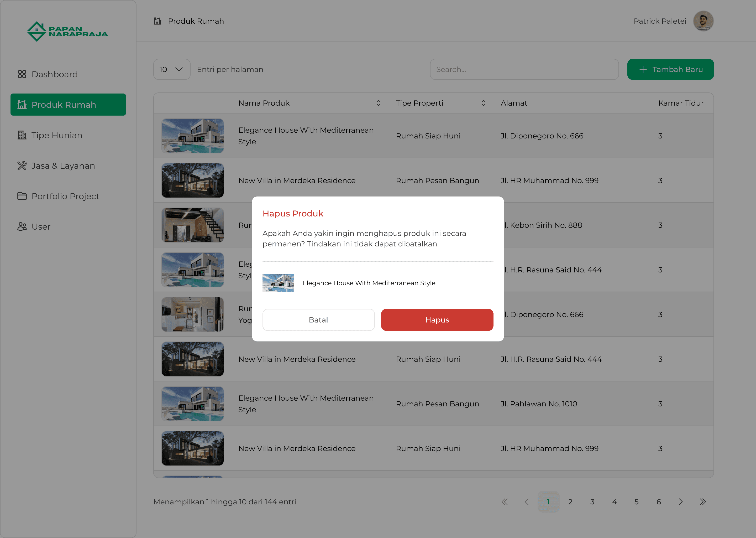Go to next page with chevron arrow
The height and width of the screenshot is (538, 756).
[x=681, y=502]
